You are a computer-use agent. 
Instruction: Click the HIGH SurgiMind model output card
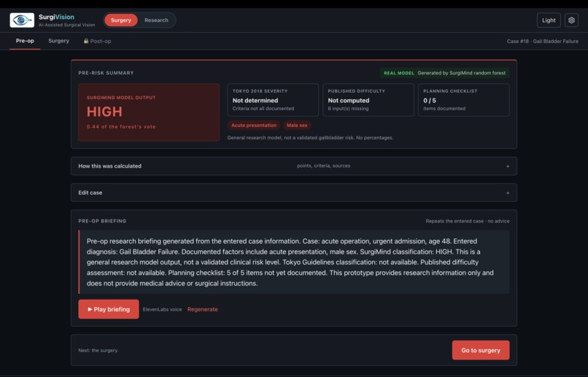pyautogui.click(x=149, y=112)
